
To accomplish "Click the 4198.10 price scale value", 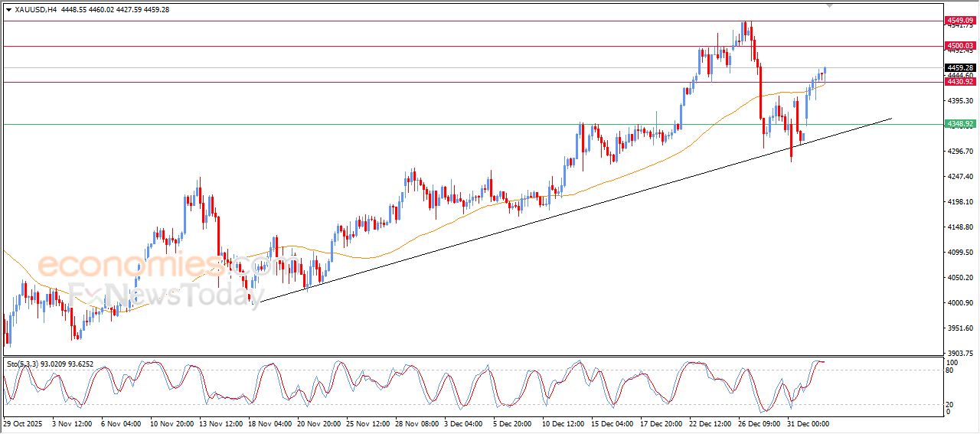I will [959, 202].
